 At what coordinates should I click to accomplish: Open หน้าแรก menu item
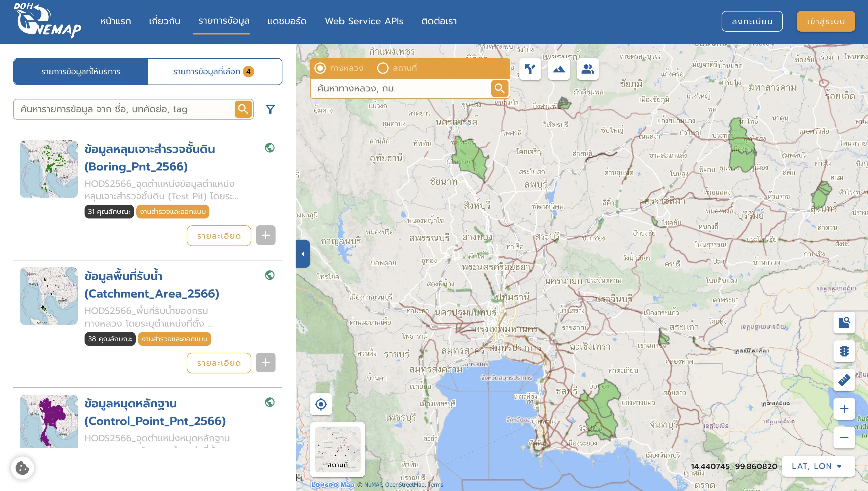115,21
